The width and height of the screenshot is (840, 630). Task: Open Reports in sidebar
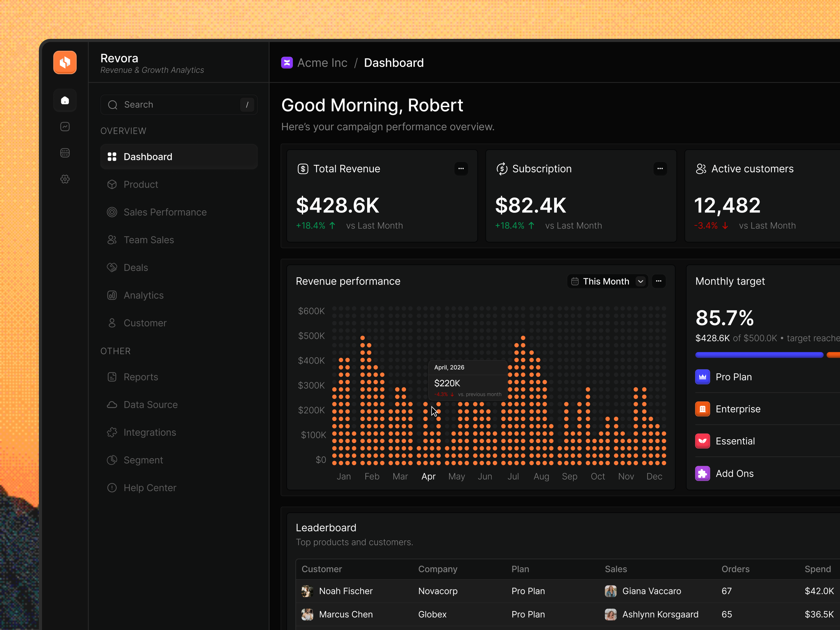pyautogui.click(x=179, y=377)
